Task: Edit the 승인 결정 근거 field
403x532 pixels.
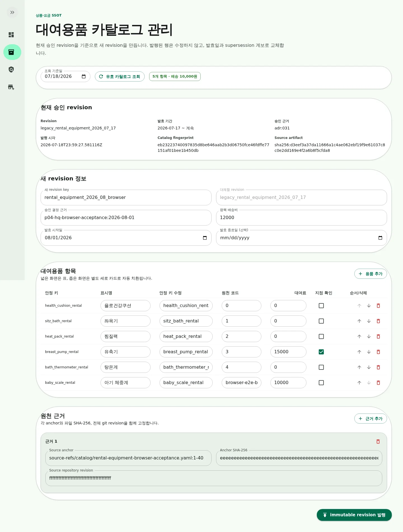Action: click(126, 218)
